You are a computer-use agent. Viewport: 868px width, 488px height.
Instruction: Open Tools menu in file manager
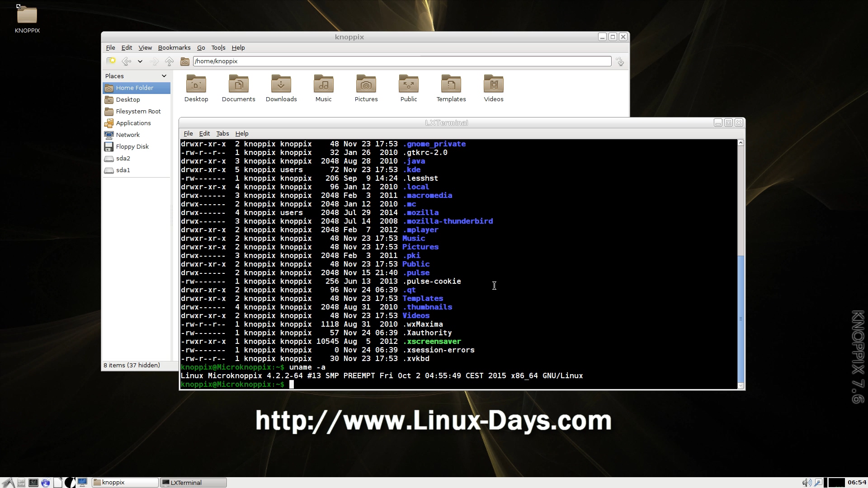[x=218, y=47]
